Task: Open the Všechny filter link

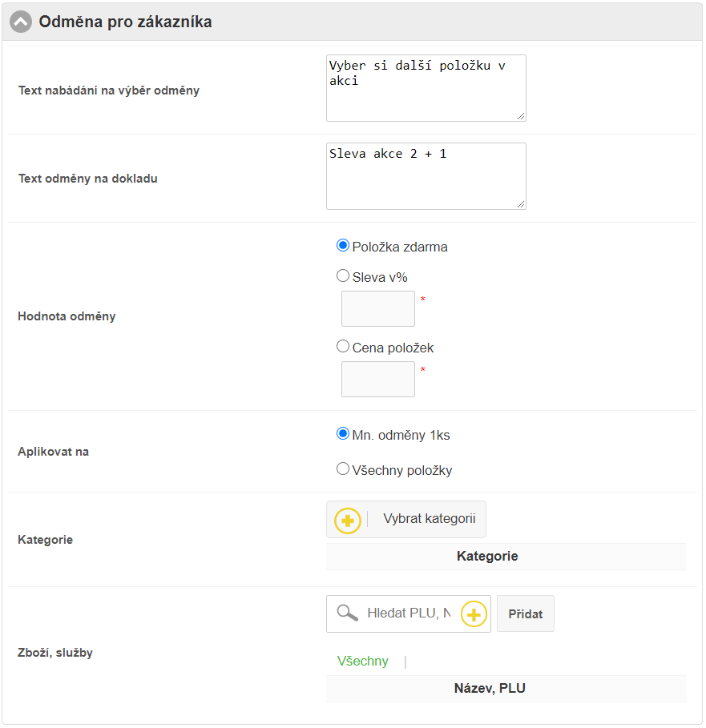Action: 362,661
